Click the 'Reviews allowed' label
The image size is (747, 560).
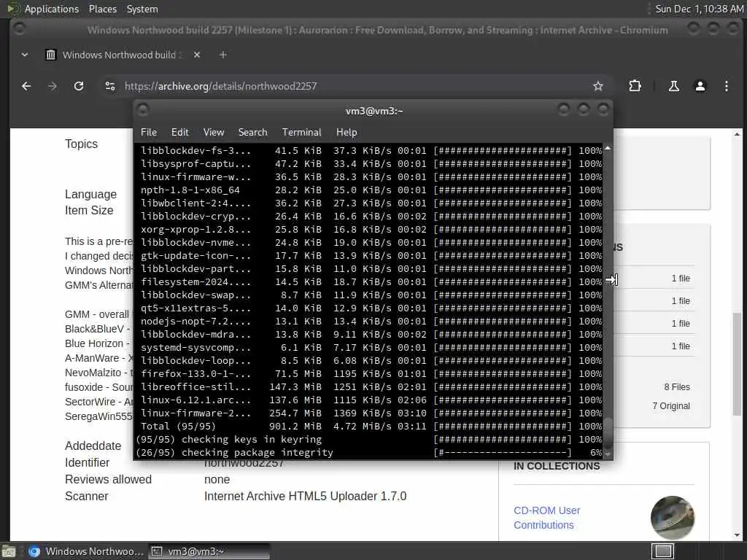click(108, 480)
